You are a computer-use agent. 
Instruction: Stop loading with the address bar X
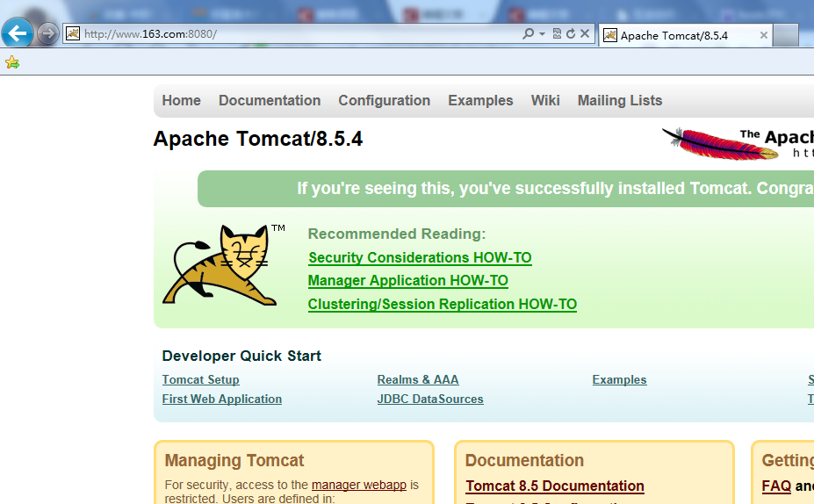coord(585,33)
